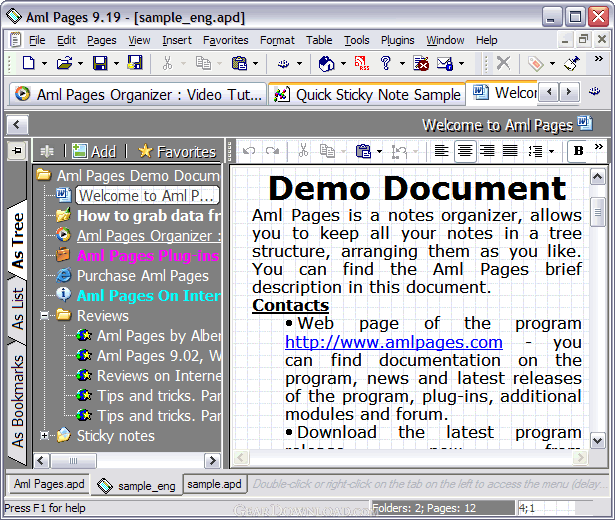Toggle bold formatting

coord(579,151)
